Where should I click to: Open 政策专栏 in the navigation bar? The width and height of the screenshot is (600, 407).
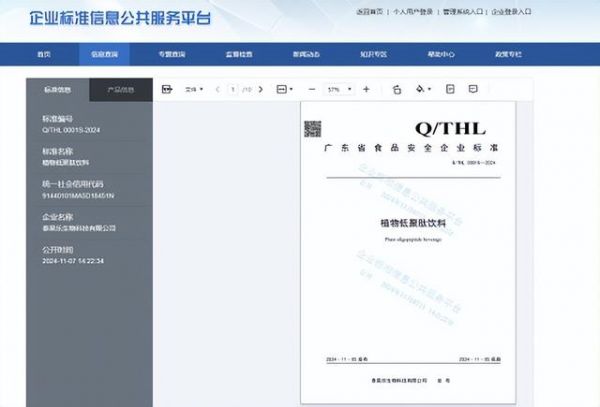(x=508, y=54)
